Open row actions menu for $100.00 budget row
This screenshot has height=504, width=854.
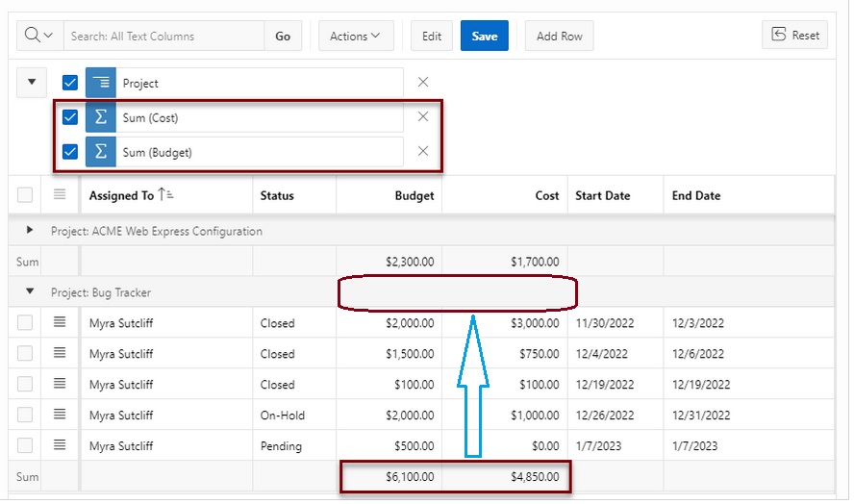click(60, 384)
